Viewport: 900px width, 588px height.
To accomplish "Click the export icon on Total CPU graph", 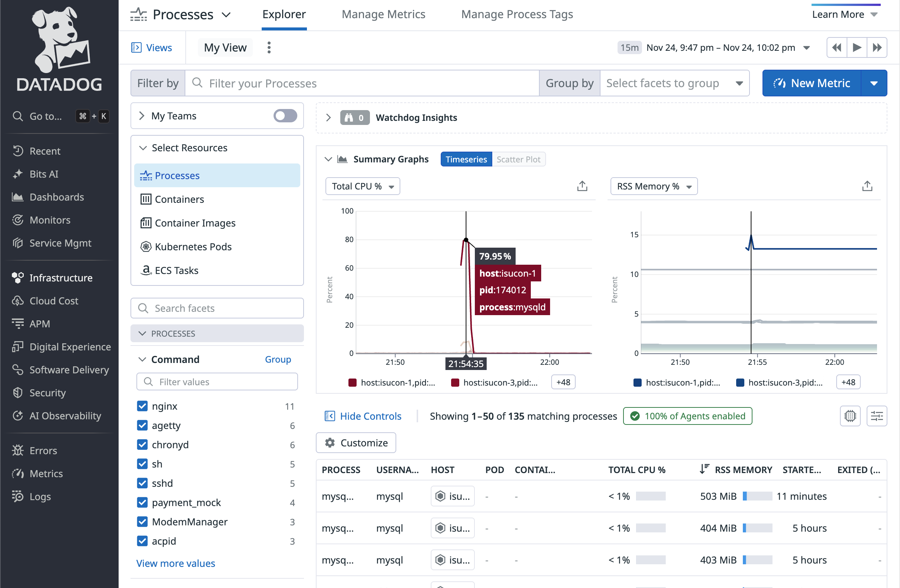I will click(x=582, y=186).
